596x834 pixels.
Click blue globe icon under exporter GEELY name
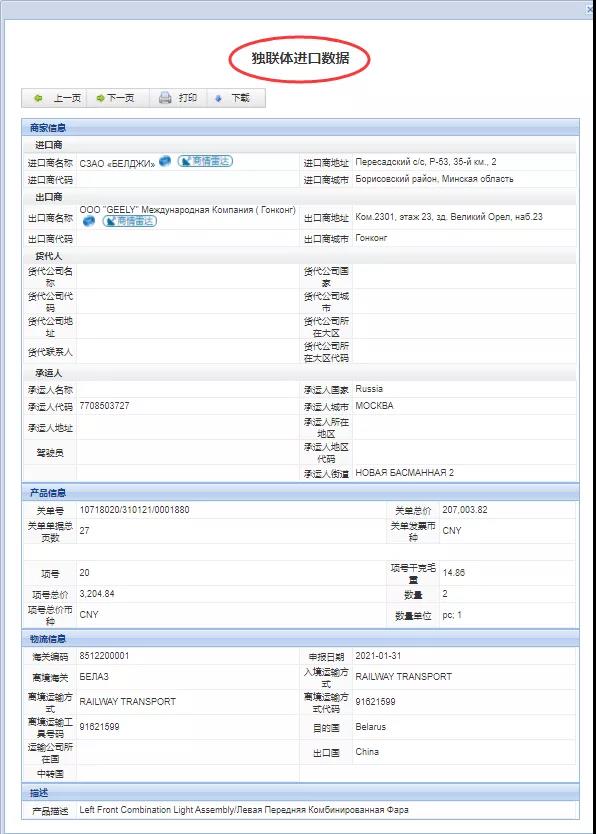(89, 220)
